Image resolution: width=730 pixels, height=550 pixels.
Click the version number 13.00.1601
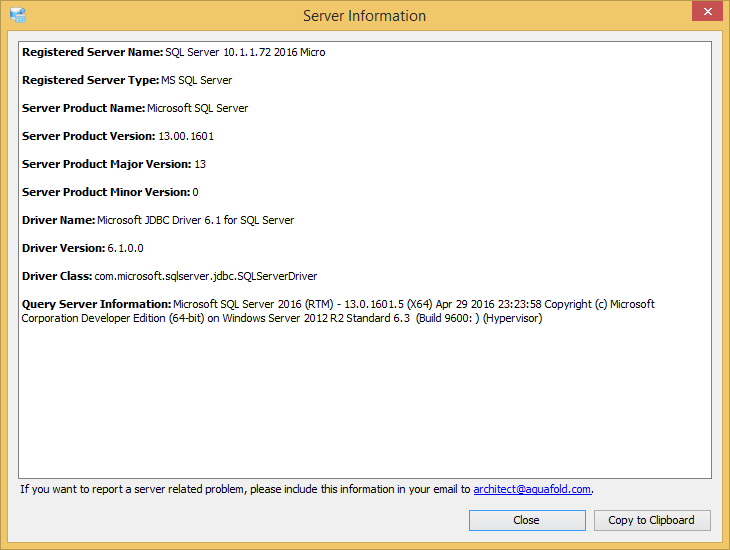click(186, 136)
